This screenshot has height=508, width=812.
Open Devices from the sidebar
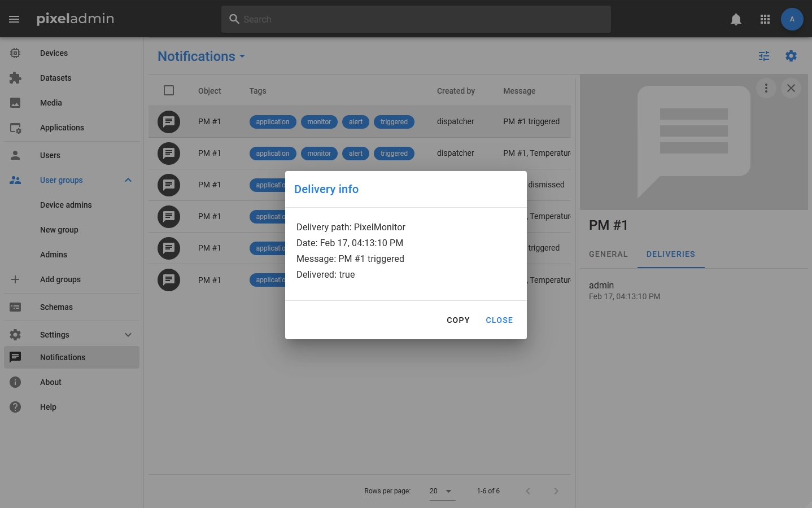(54, 53)
